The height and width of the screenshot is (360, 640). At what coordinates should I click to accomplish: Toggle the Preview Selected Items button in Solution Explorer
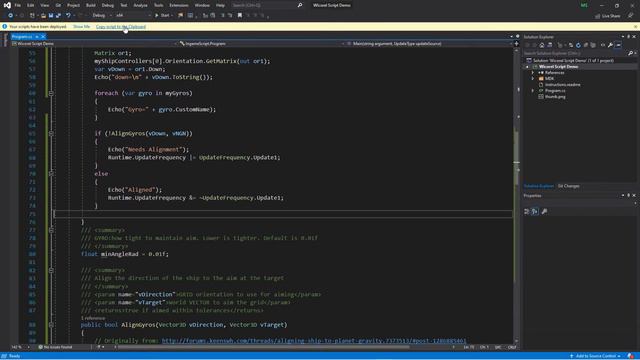click(x=618, y=45)
